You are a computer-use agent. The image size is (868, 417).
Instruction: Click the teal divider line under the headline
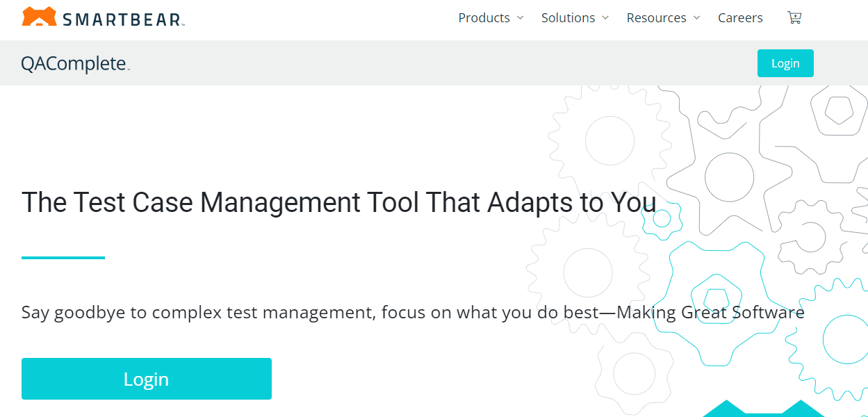click(63, 258)
